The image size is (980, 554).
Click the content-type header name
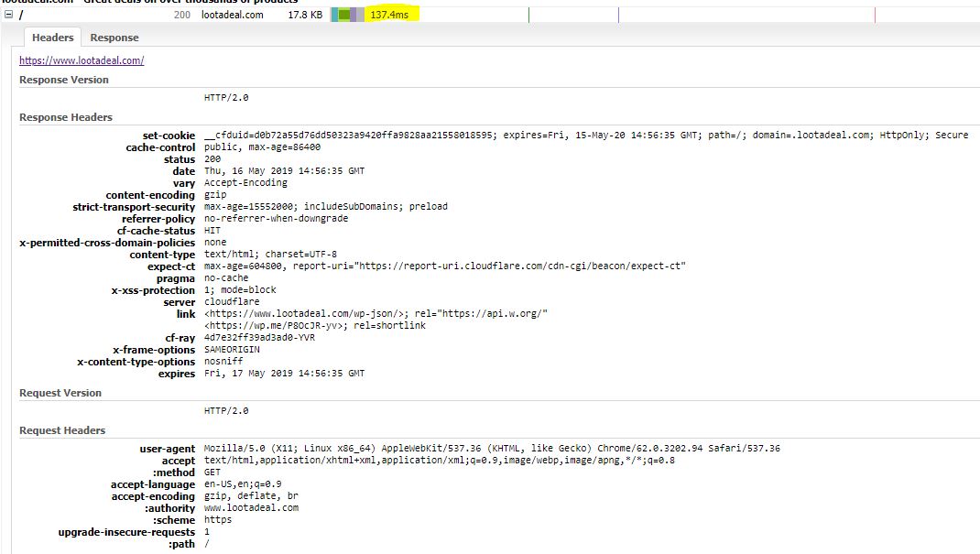pyautogui.click(x=162, y=255)
